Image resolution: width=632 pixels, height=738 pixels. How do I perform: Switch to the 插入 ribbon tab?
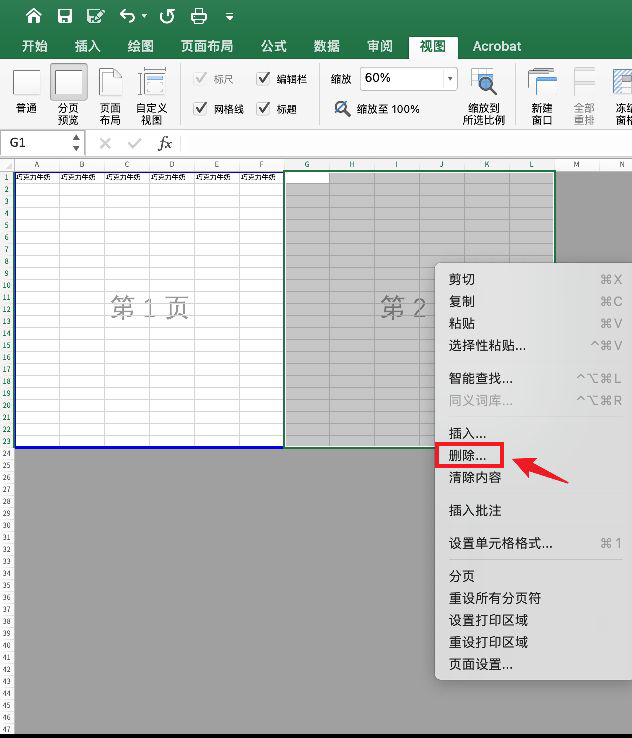pyautogui.click(x=88, y=46)
